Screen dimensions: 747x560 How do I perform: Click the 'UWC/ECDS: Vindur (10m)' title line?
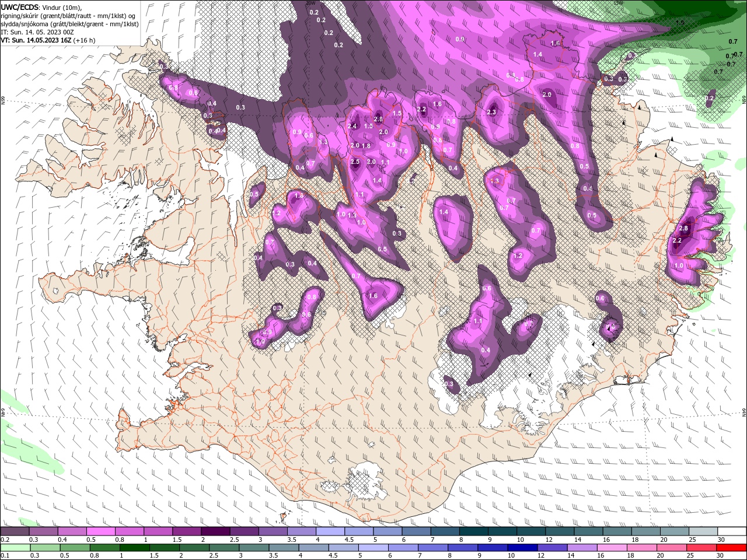(42, 7)
